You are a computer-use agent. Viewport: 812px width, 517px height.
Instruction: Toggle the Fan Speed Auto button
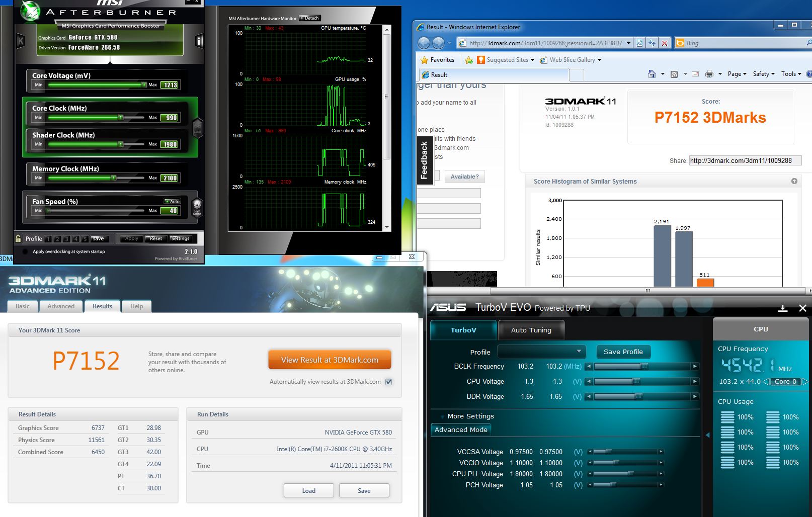(172, 201)
